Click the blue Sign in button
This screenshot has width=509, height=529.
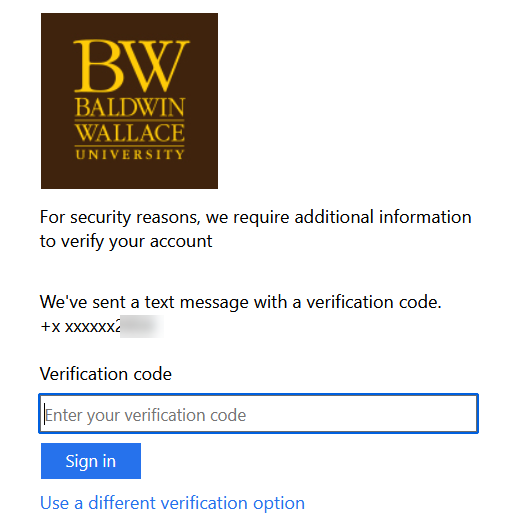tap(91, 461)
